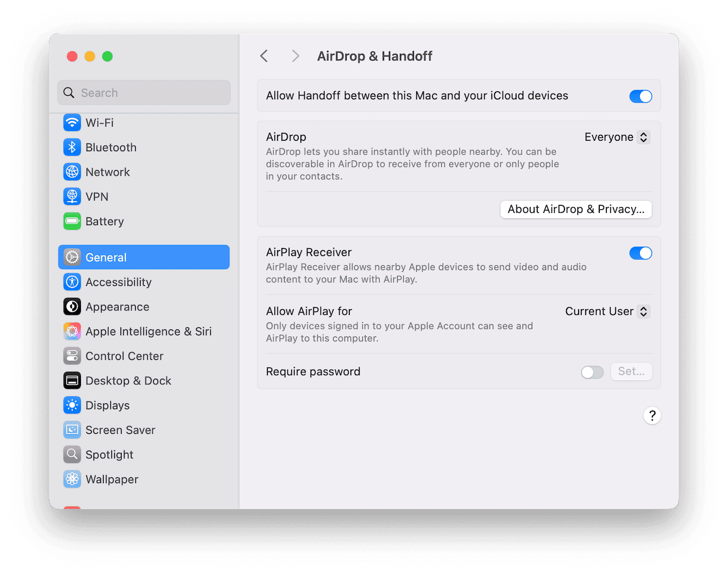Open Network settings from sidebar
The image size is (728, 574).
[x=72, y=172]
